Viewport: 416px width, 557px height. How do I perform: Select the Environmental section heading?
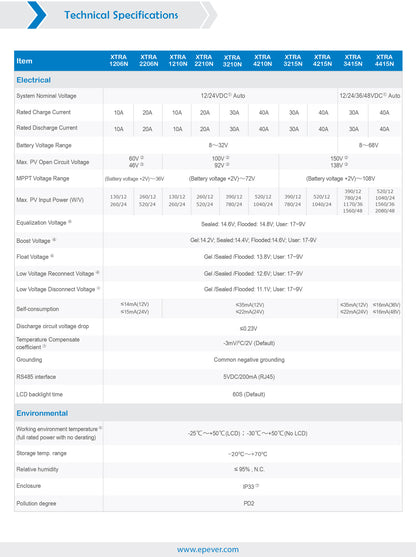tap(42, 413)
